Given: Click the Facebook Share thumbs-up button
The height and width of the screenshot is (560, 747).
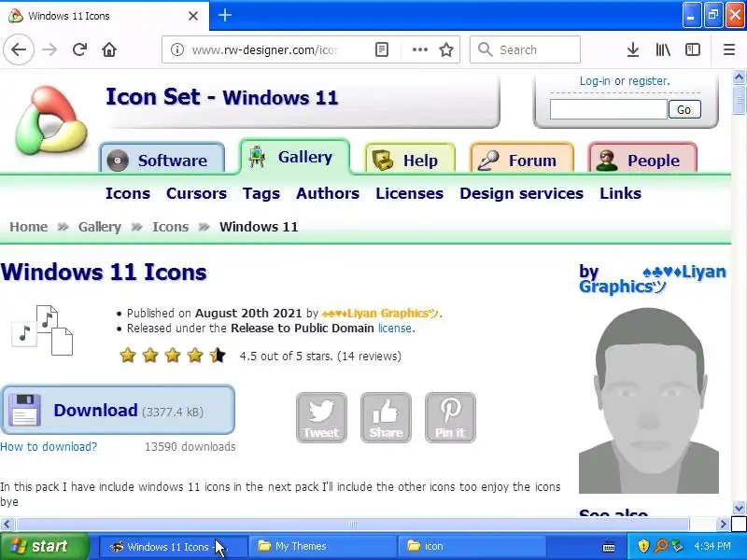Looking at the screenshot, I should [x=386, y=417].
